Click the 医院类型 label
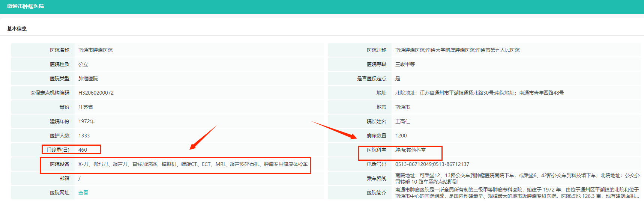Image resolution: width=644 pixels, height=205 pixels. [x=60, y=78]
